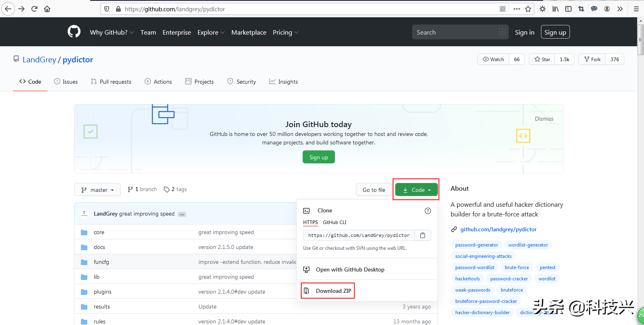Open the Firefox hamburger menu
The height and width of the screenshot is (325, 644).
pyautogui.click(x=636, y=9)
